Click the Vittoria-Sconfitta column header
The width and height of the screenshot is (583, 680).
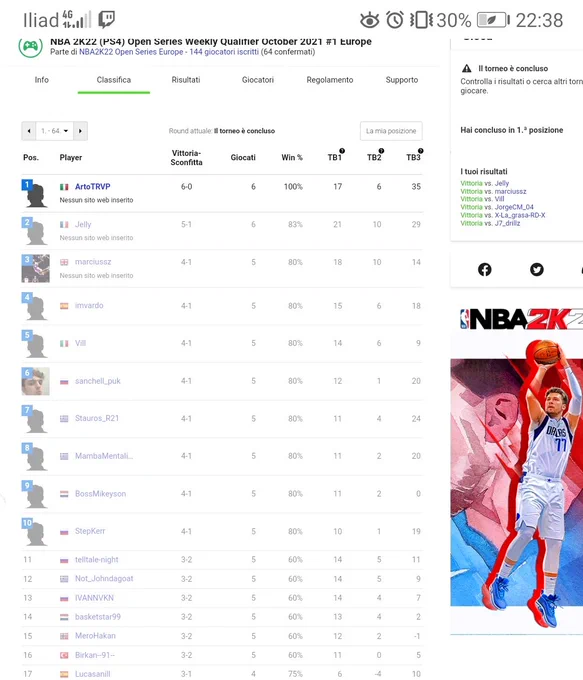tap(187, 157)
